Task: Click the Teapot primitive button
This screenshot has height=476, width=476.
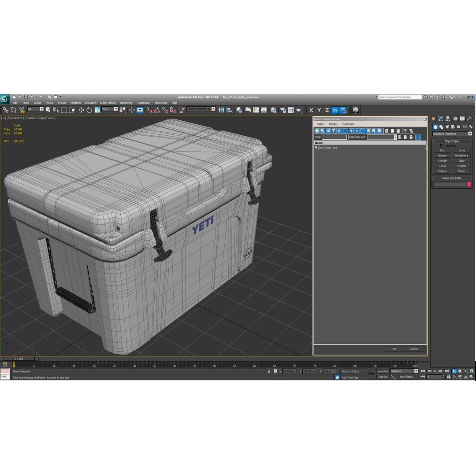Action: point(442,171)
